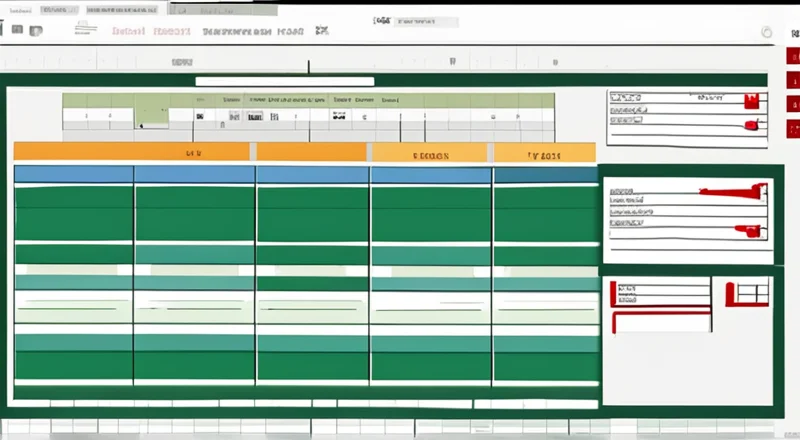Select the rightmost orange header cell

tap(545, 153)
